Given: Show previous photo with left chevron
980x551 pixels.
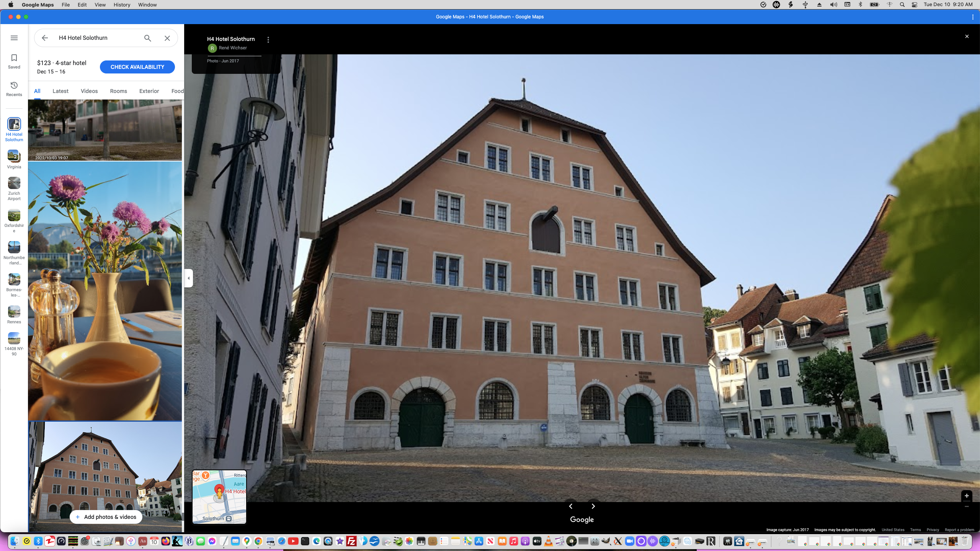Looking at the screenshot, I should pyautogui.click(x=571, y=506).
